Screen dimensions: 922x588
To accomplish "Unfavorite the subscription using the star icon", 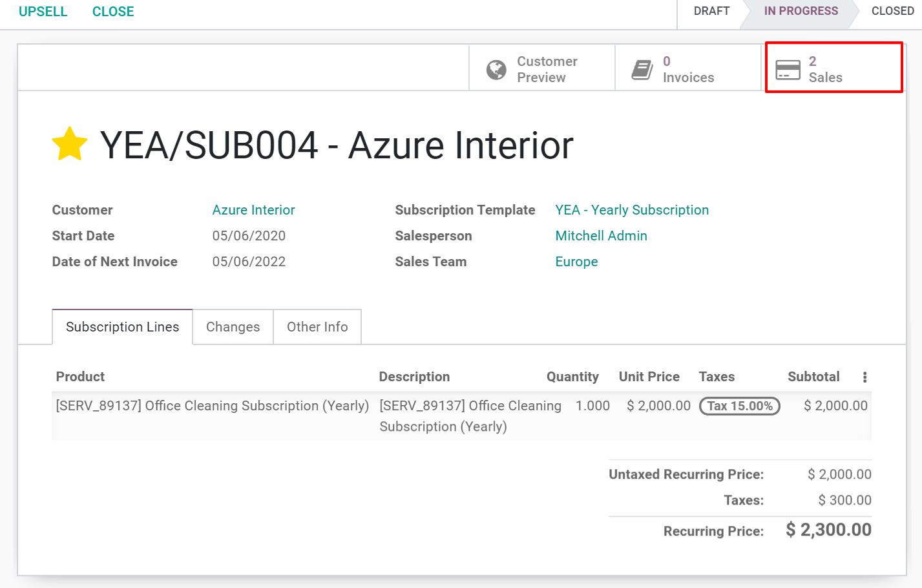I will [69, 143].
